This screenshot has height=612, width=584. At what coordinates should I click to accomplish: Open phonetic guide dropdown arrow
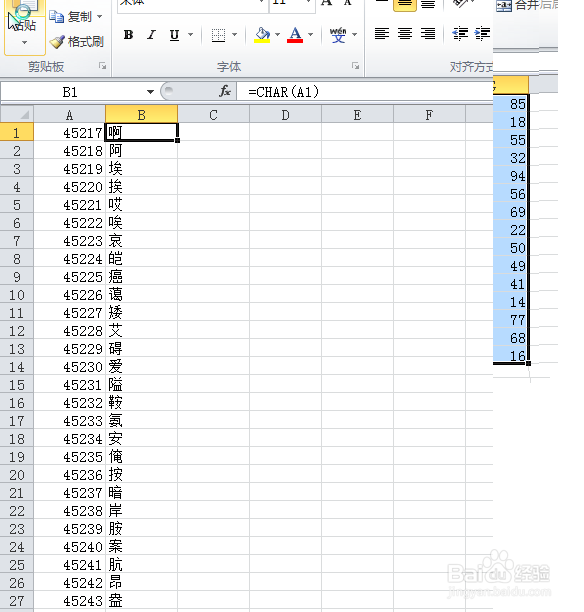[x=354, y=35]
